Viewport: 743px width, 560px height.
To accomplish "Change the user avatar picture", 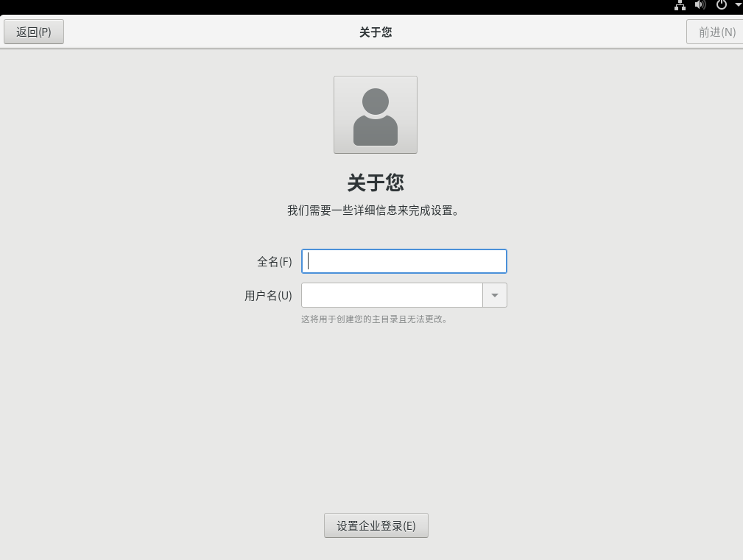I will 376,115.
